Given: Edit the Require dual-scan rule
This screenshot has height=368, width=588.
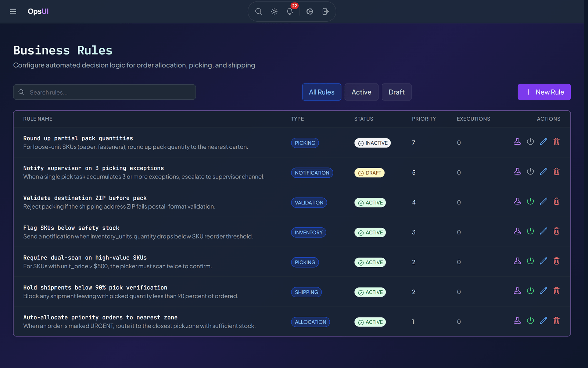Looking at the screenshot, I should [544, 261].
